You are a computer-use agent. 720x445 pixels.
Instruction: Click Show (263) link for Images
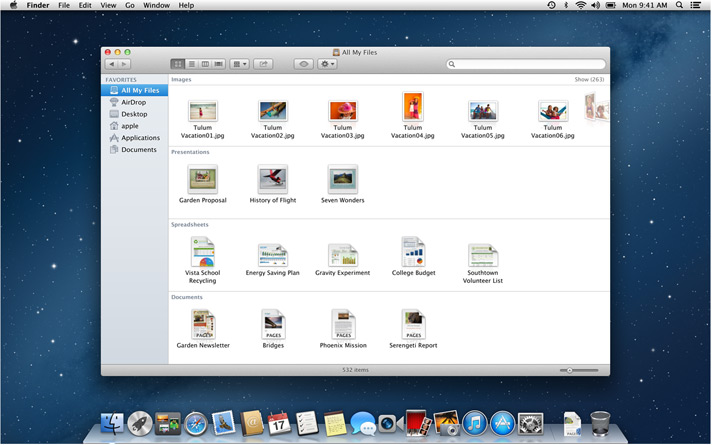point(589,79)
